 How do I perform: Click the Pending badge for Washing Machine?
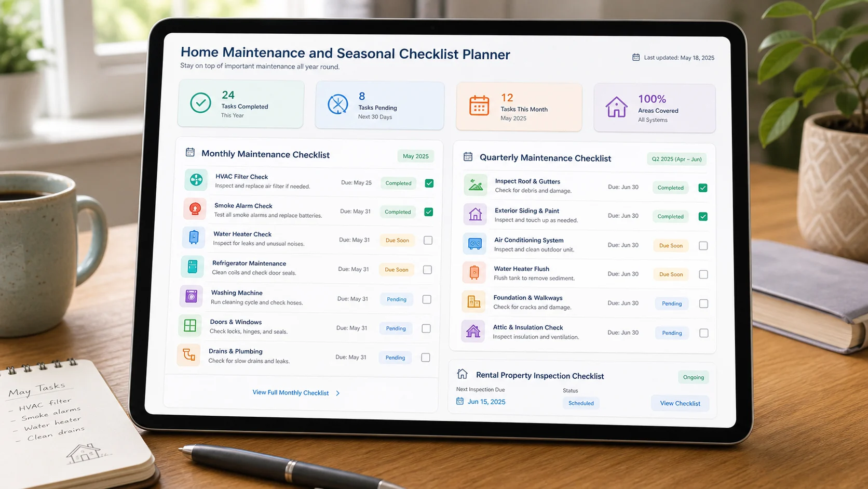397,299
